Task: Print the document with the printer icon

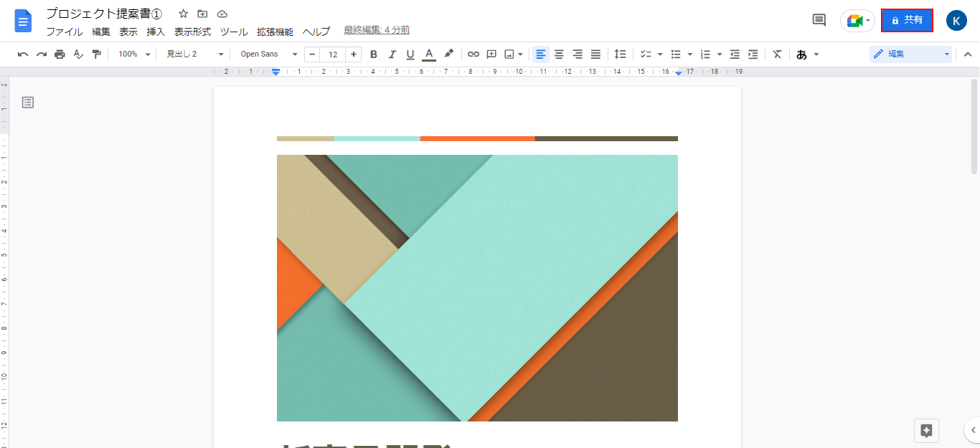Action: point(60,54)
